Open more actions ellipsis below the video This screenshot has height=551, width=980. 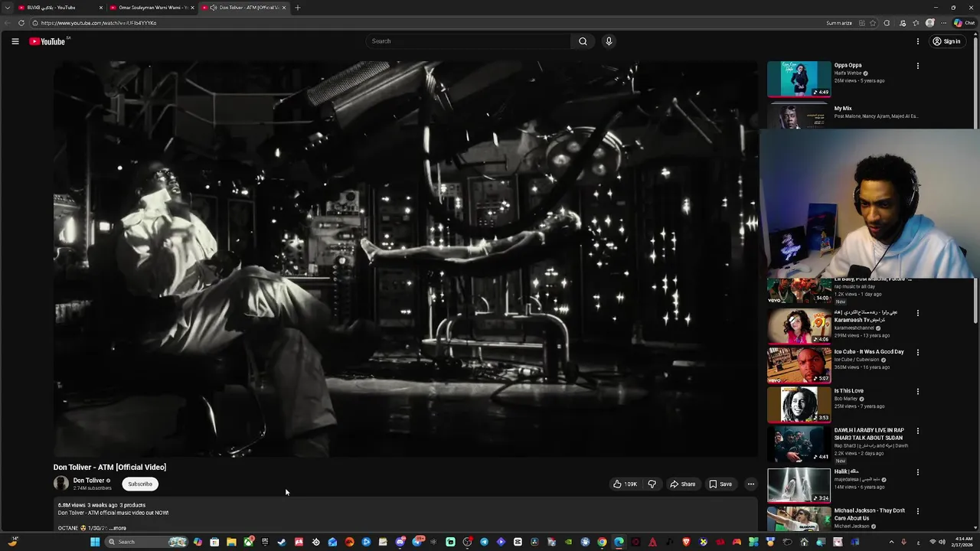tap(750, 484)
